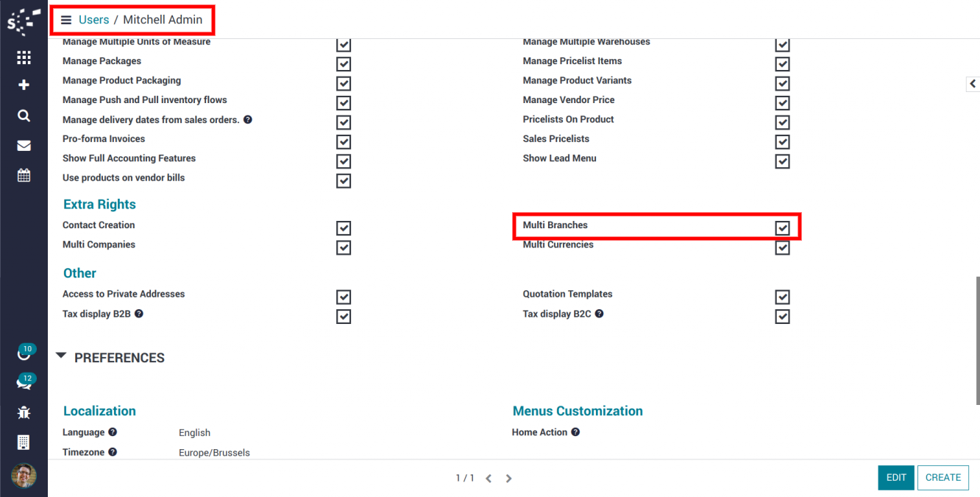Toggle the Contact Creation checkbox

(x=343, y=228)
